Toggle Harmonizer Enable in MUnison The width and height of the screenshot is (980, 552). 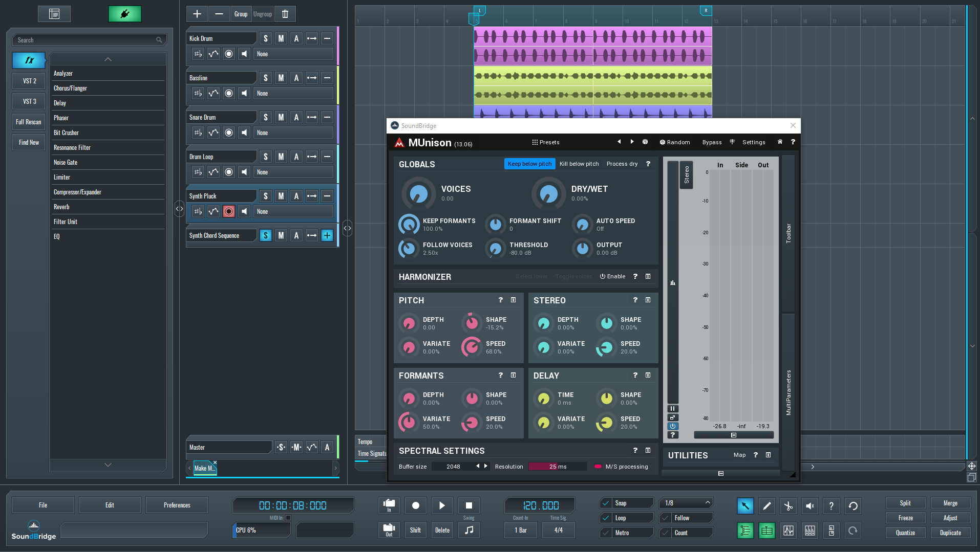(612, 276)
